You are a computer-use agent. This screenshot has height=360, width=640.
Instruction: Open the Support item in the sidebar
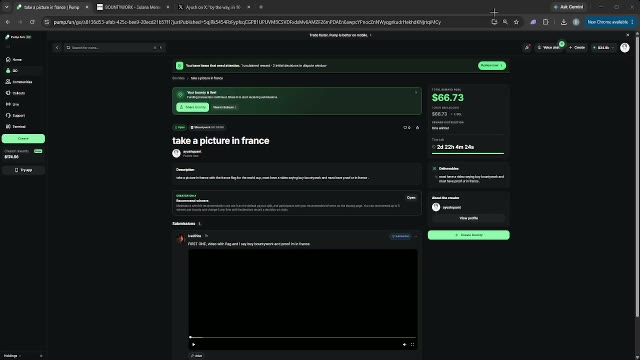click(x=16, y=116)
